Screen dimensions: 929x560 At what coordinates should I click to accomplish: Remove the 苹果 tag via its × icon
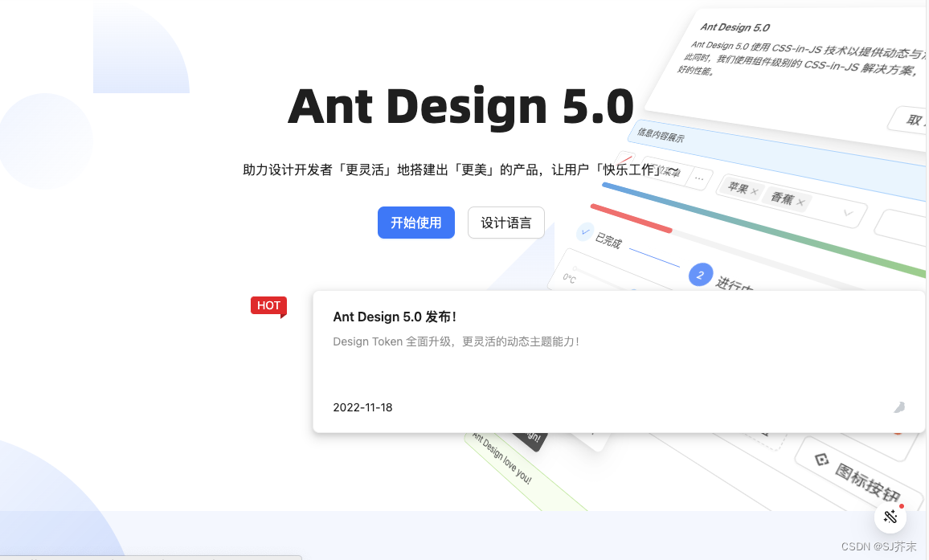tap(753, 193)
